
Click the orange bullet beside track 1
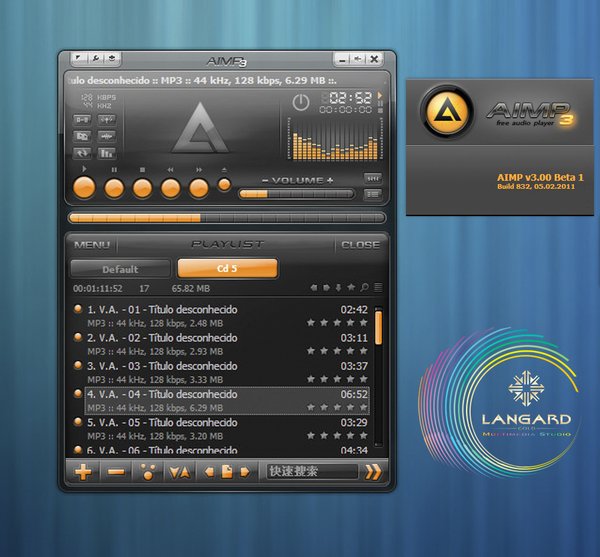(x=78, y=308)
